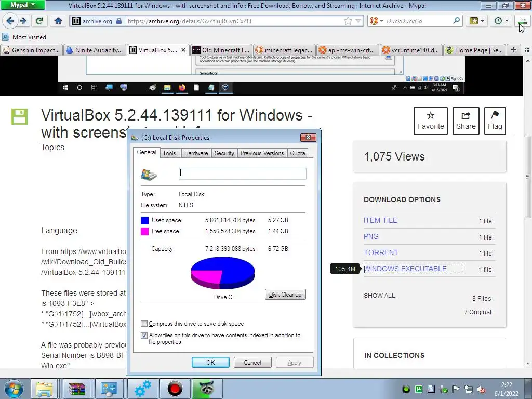Viewport: 532px width, 399px height.
Task: Click the address bar URL field
Action: point(234,21)
